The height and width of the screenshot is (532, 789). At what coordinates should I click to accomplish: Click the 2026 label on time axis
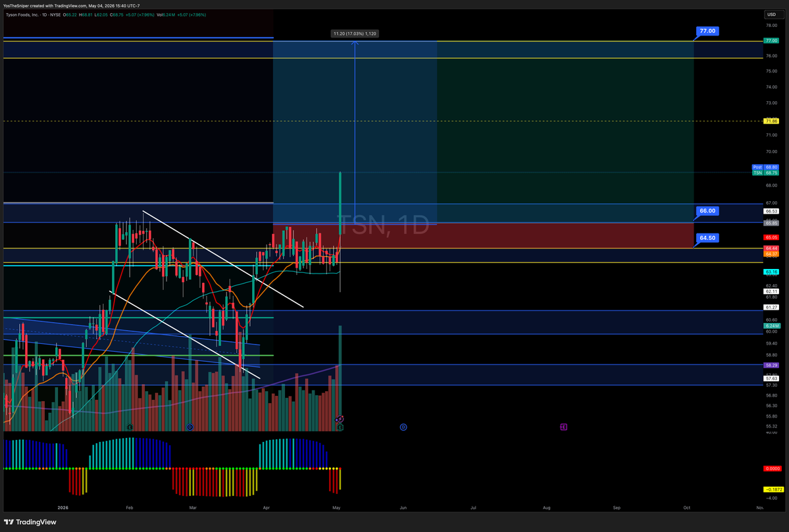click(63, 508)
